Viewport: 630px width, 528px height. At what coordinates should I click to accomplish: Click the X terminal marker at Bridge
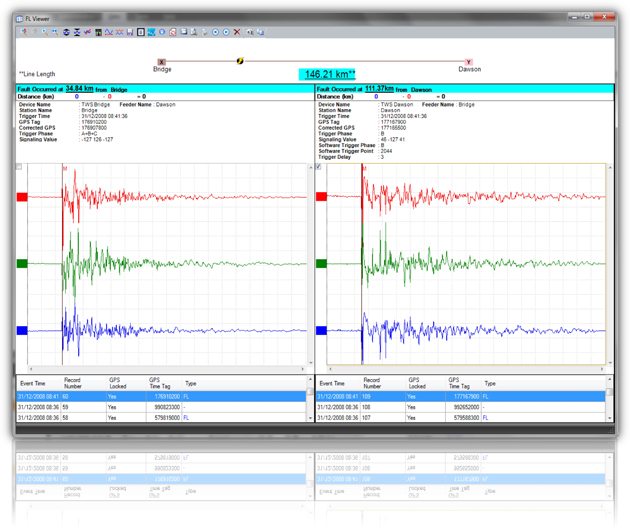(x=162, y=62)
